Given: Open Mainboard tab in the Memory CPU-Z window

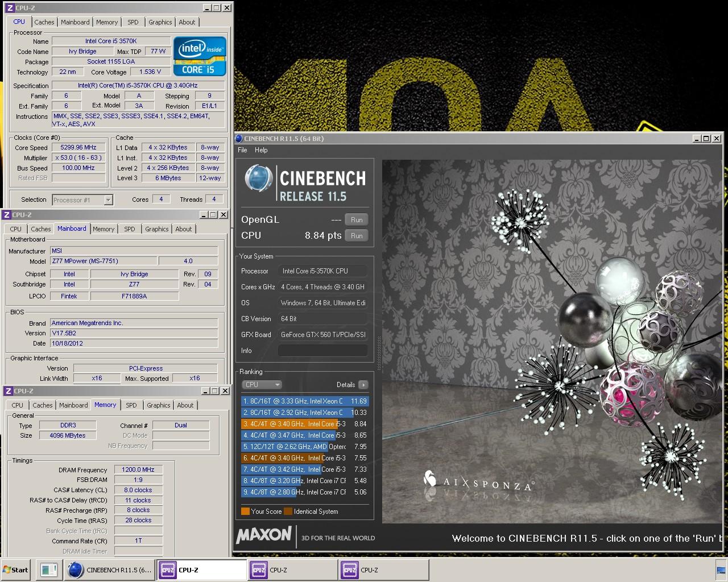Looking at the screenshot, I should [x=73, y=405].
